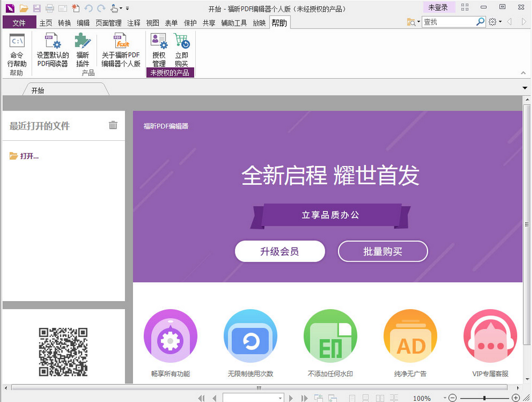
Task: Click the 升级会员 button
Action: tap(280, 251)
